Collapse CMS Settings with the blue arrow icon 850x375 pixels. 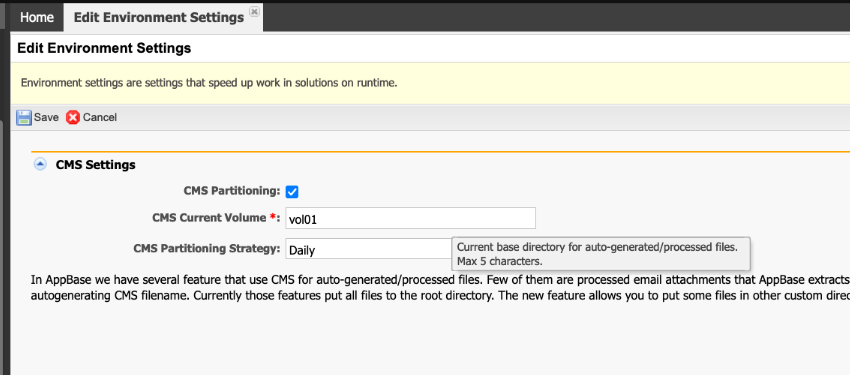coord(40,164)
